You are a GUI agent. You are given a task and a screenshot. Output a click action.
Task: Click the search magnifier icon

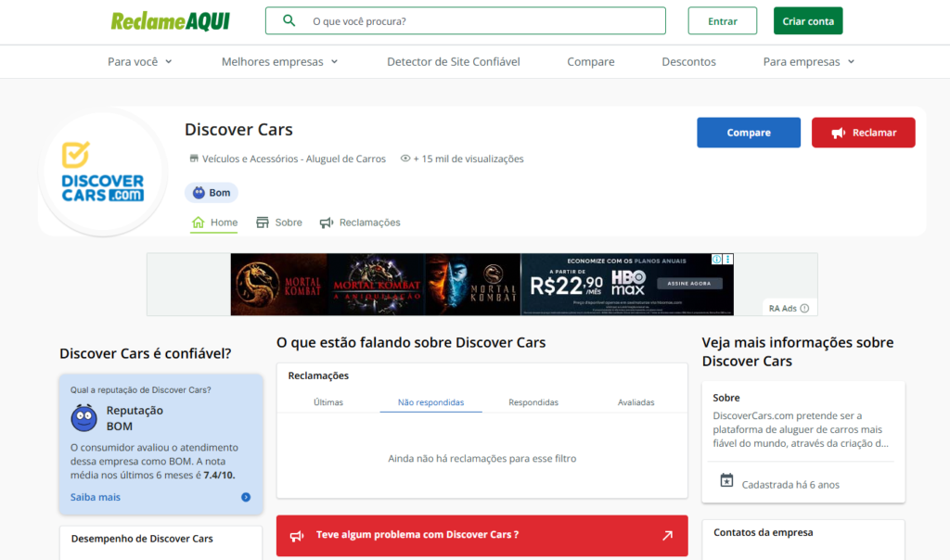click(289, 20)
